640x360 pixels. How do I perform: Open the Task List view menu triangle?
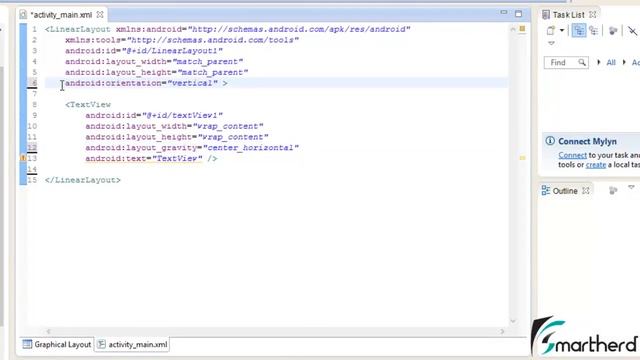pos(551,43)
